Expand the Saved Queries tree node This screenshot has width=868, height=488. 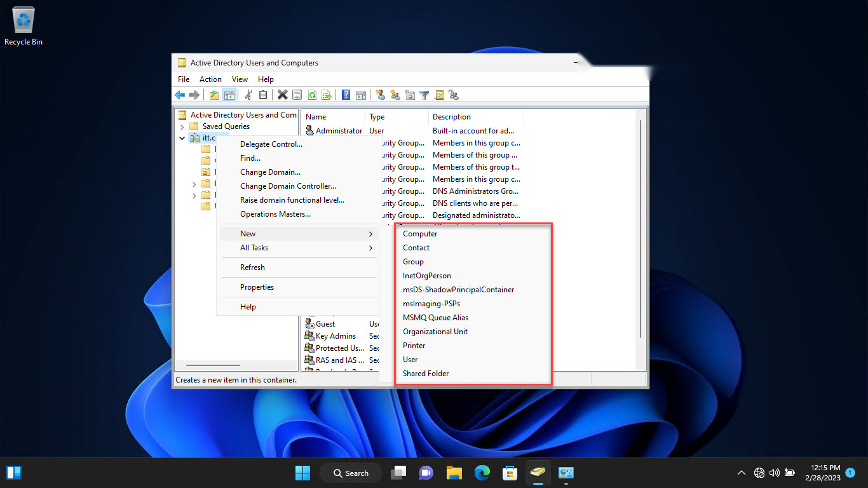click(x=182, y=126)
